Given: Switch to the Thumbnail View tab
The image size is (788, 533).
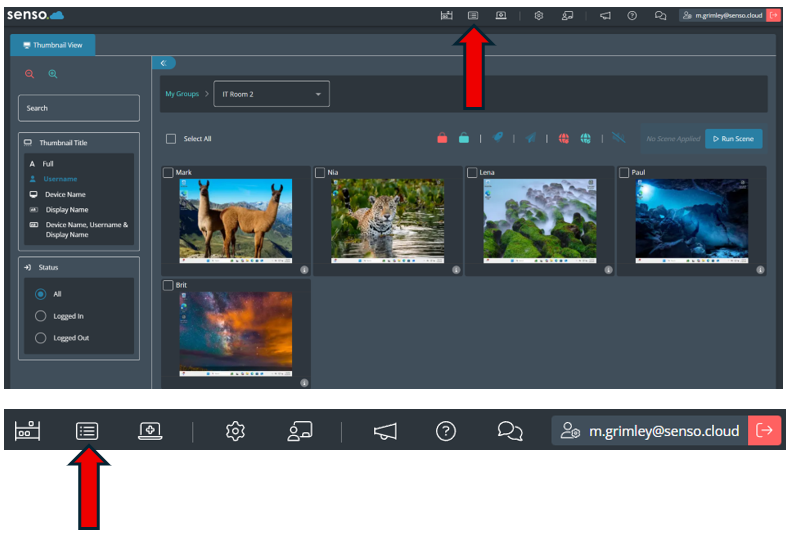Looking at the screenshot, I should (x=53, y=45).
